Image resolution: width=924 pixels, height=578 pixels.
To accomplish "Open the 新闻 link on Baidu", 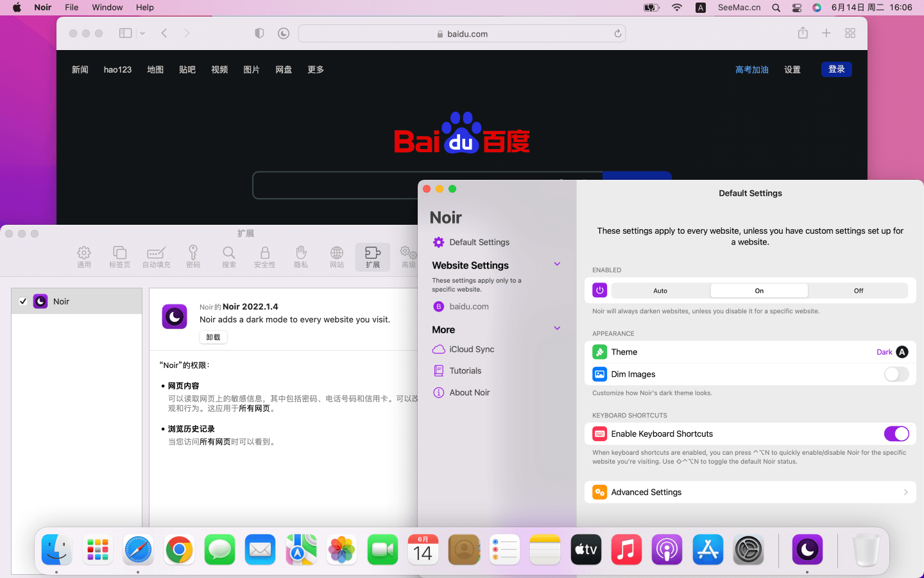I will (x=80, y=69).
